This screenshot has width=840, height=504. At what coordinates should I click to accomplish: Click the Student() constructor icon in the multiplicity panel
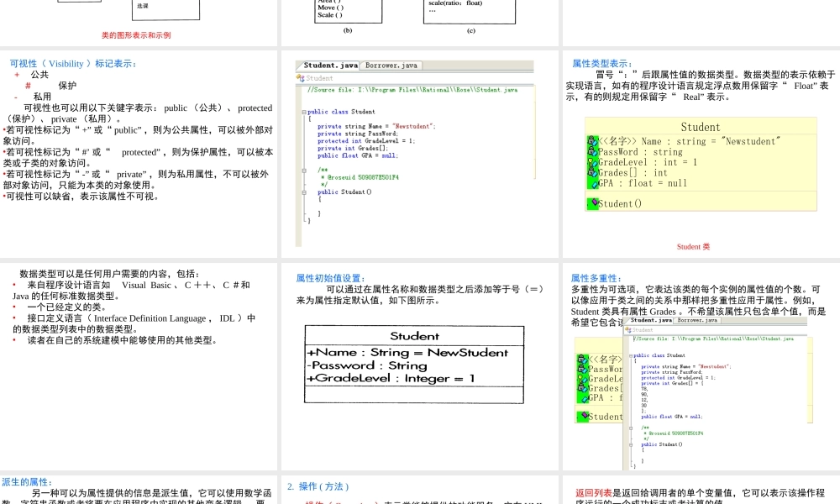tap(585, 416)
